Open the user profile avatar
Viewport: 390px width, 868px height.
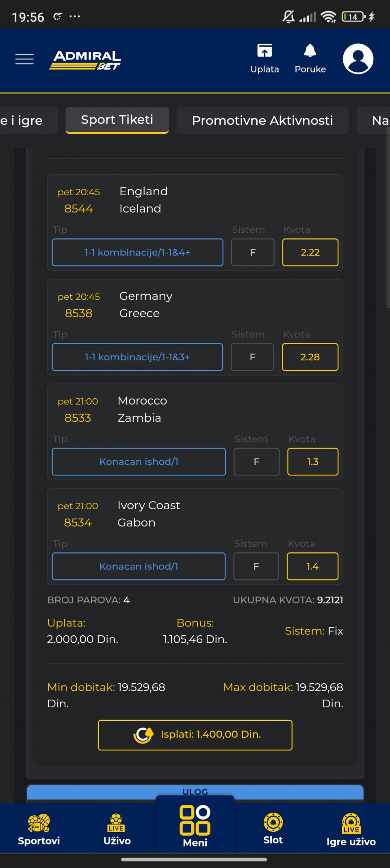pos(358,59)
